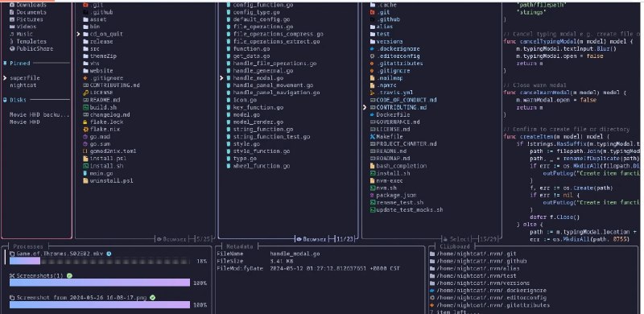Image resolution: width=644 pixels, height=314 pixels.
Task: Click the file icon beside .travis.yml
Action: [x=373, y=93]
